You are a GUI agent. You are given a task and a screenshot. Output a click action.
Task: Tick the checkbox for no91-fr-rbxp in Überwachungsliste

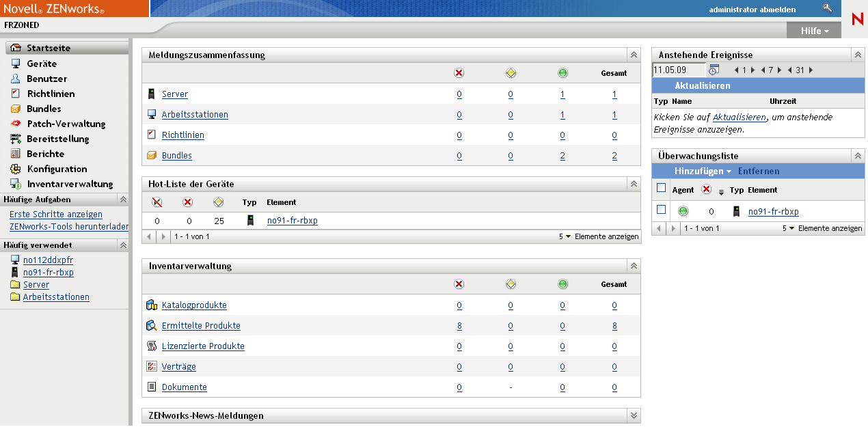[661, 210]
